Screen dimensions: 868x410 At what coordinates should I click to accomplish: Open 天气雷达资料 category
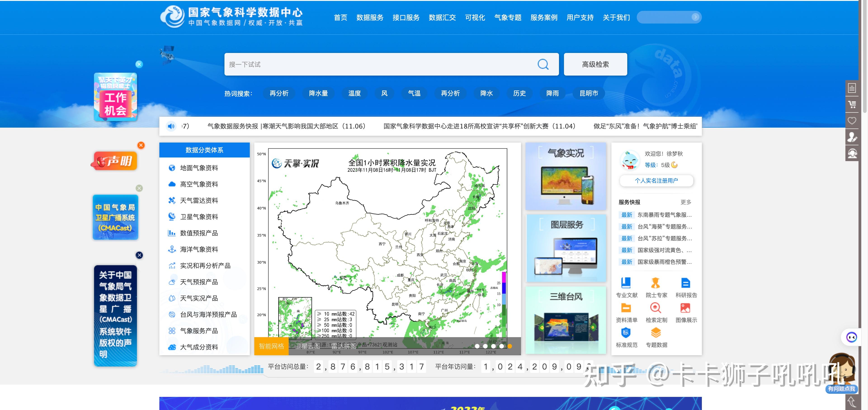pyautogui.click(x=199, y=201)
